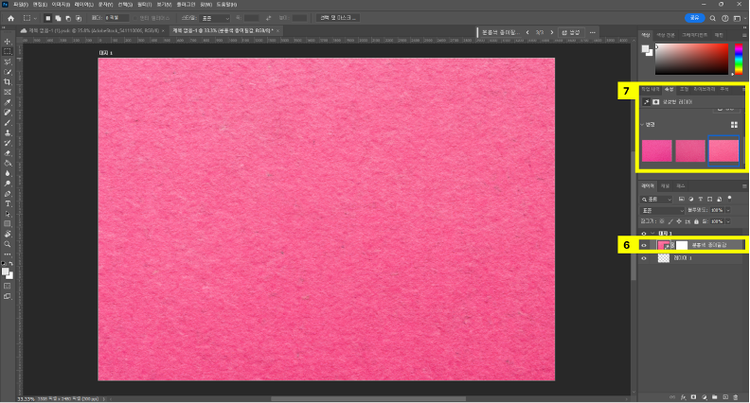Switch to the Gradients tab

point(695,35)
